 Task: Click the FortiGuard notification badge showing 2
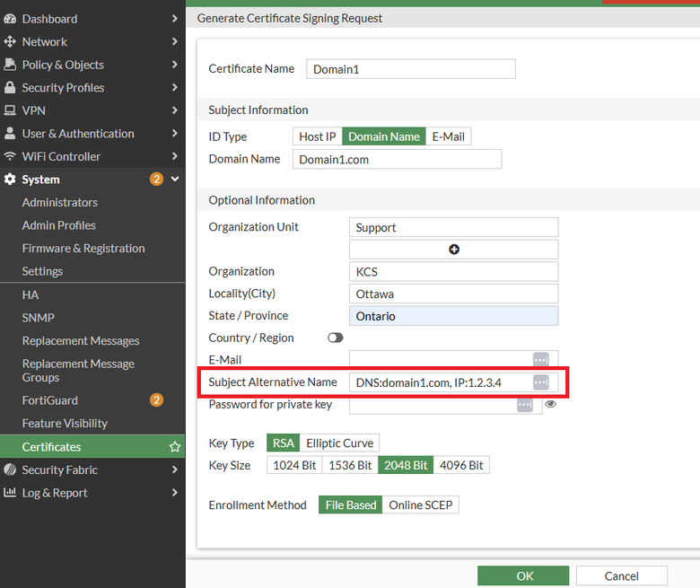point(156,400)
